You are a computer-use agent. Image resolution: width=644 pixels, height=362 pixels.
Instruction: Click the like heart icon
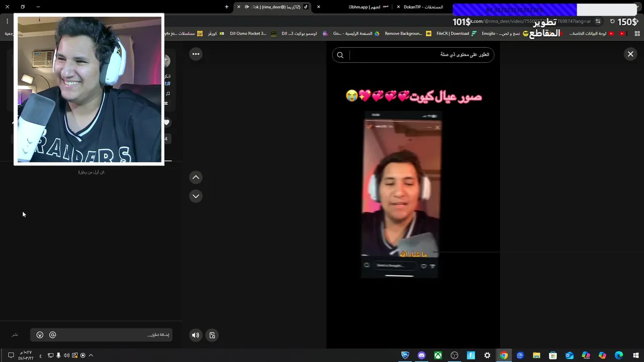pos(167,122)
